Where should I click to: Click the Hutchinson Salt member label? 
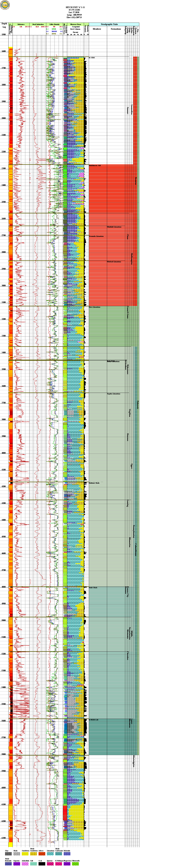click(95, 166)
